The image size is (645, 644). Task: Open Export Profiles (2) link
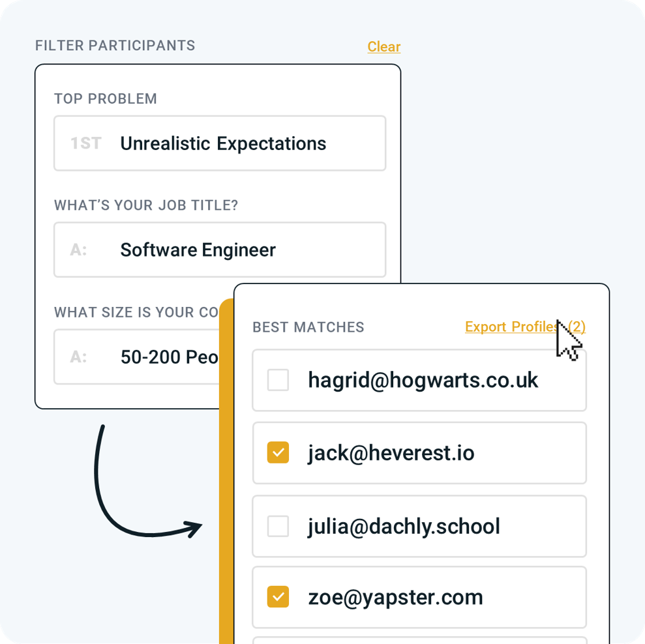tap(525, 327)
